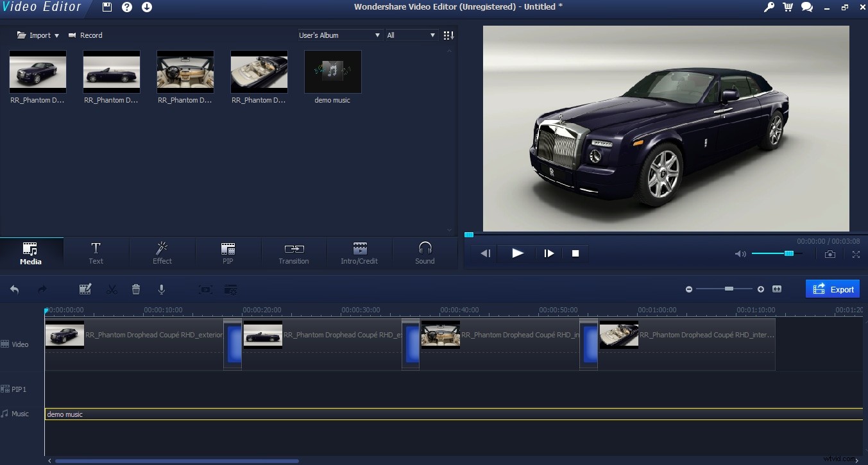This screenshot has height=465, width=868.
Task: Select the demo music thumbnail in the album
Action: pos(332,71)
